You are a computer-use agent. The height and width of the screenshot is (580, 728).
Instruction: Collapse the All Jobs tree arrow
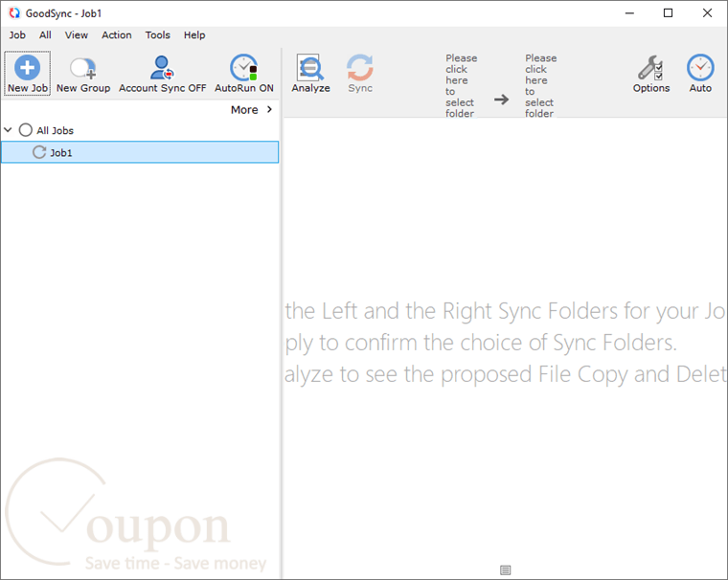pos(8,130)
